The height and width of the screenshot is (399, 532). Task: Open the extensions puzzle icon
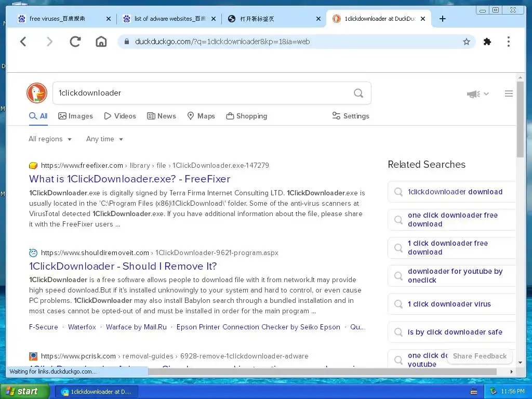[487, 42]
